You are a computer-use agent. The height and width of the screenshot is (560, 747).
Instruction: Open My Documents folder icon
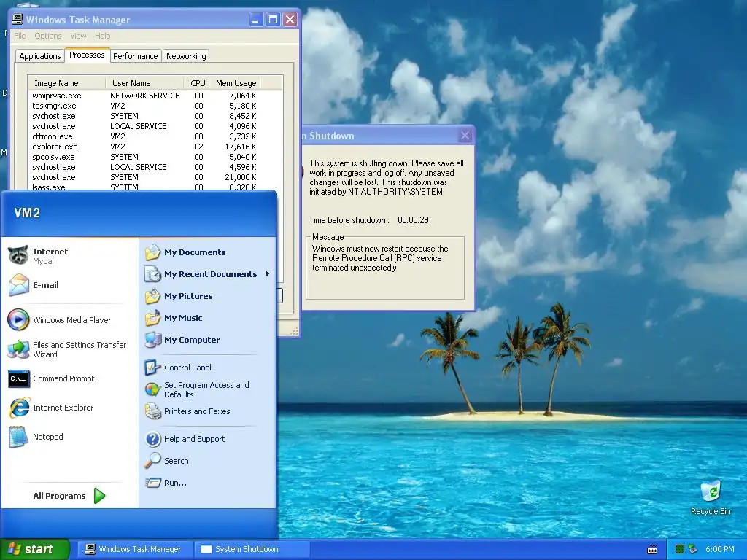coord(153,252)
